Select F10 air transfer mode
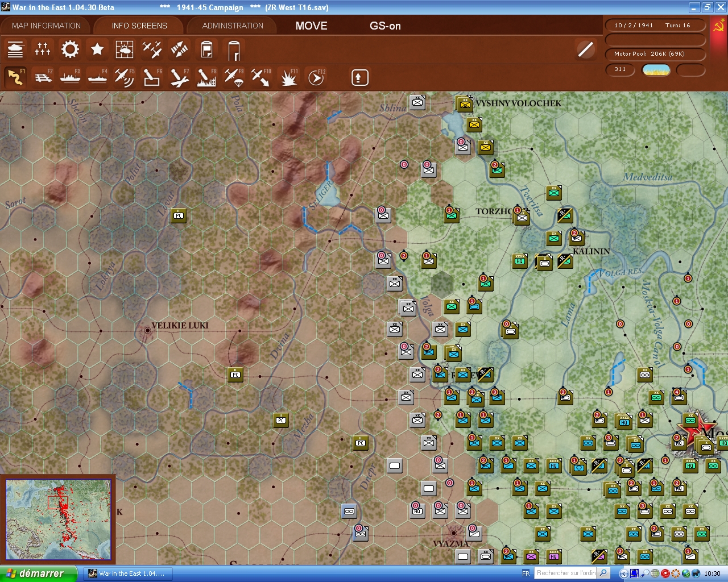 click(x=261, y=77)
